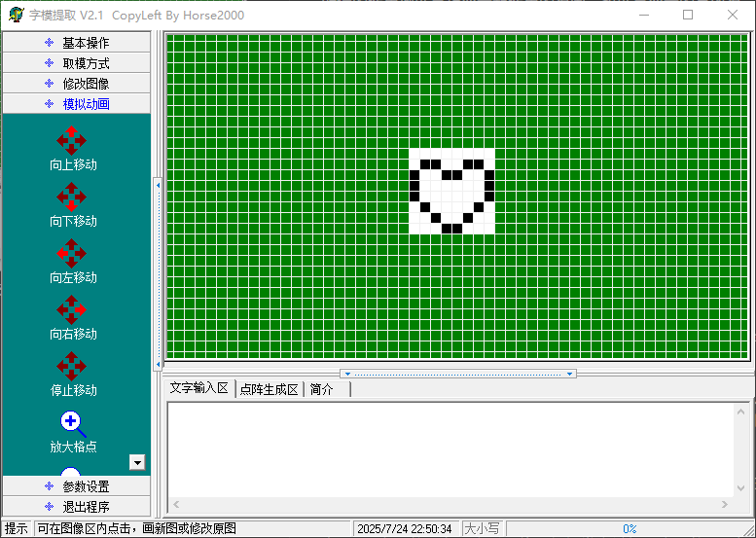Click the label 向上移动
The width and height of the screenshot is (756, 538).
point(73,164)
